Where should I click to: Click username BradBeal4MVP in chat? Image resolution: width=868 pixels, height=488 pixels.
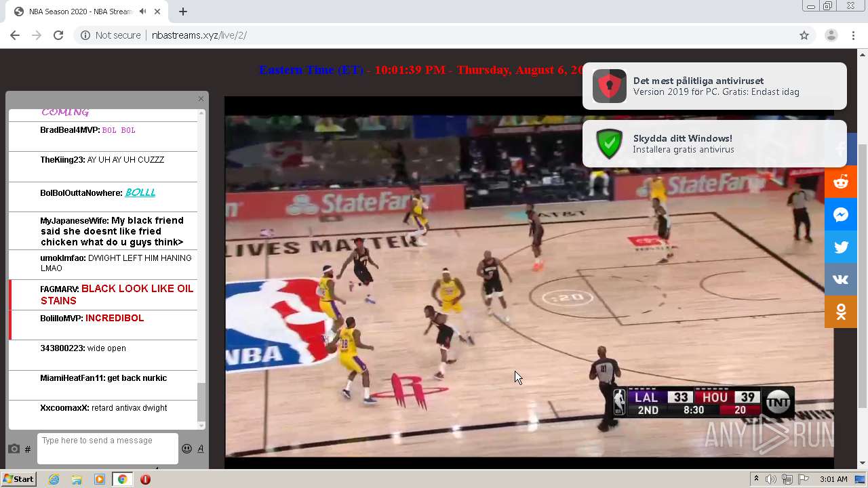pyautogui.click(x=70, y=130)
